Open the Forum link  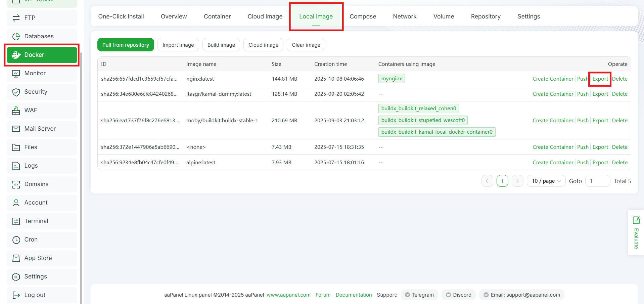[x=323, y=295]
